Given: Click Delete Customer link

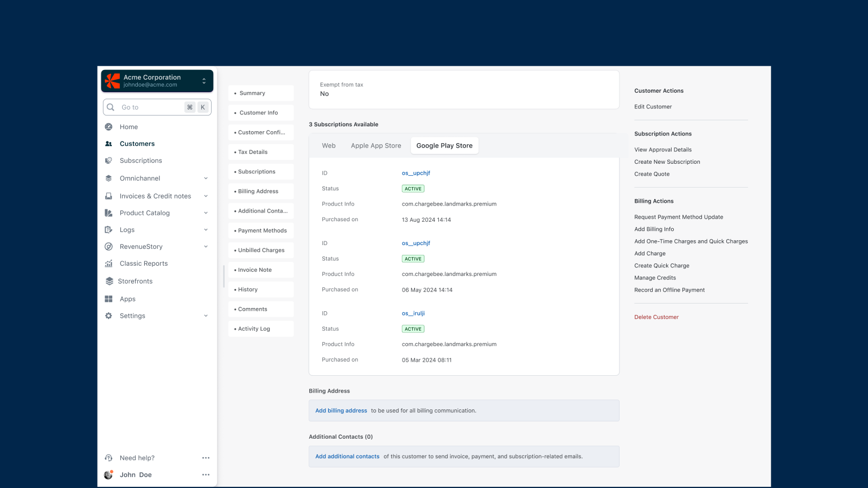Looking at the screenshot, I should coord(656,317).
